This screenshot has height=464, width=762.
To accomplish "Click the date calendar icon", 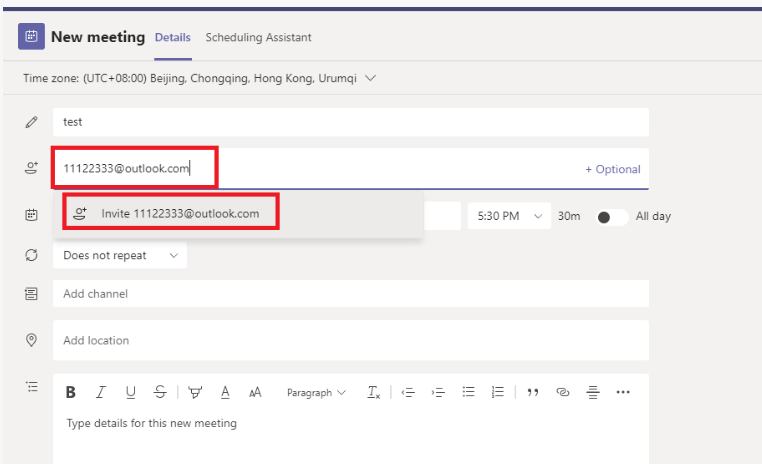I will click(x=32, y=215).
